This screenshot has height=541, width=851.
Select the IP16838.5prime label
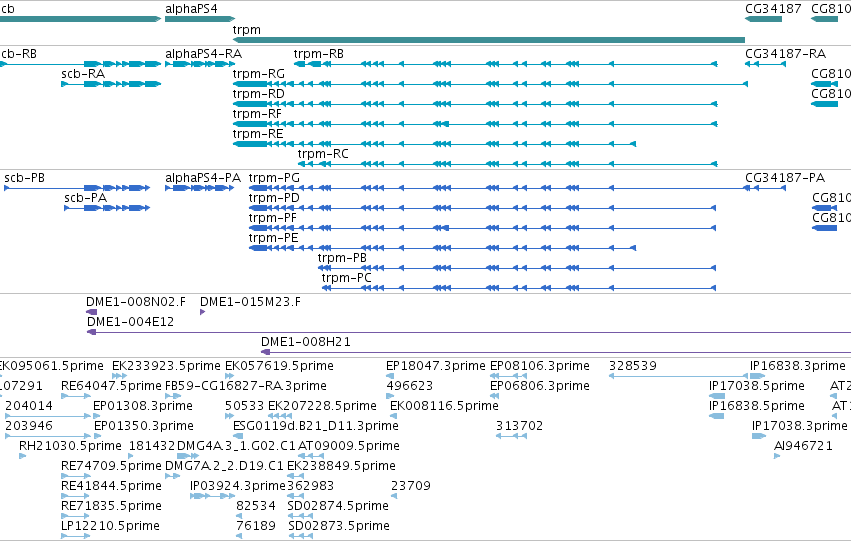[x=756, y=406]
